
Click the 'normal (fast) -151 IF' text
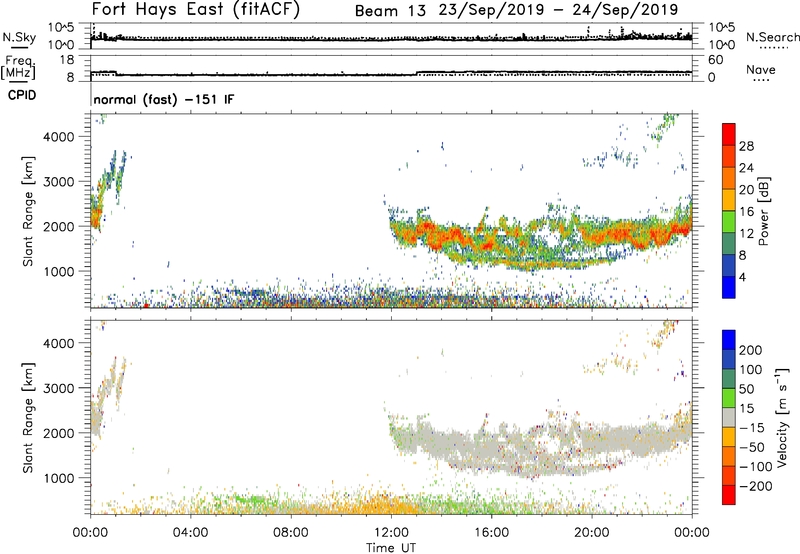tap(164, 99)
